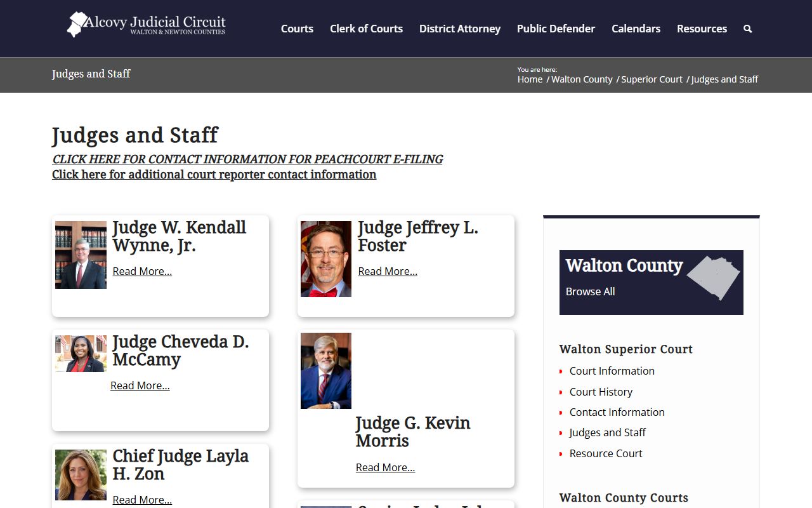
Task: Click the photo of Judge G. Kevin Morris
Action: click(x=326, y=371)
